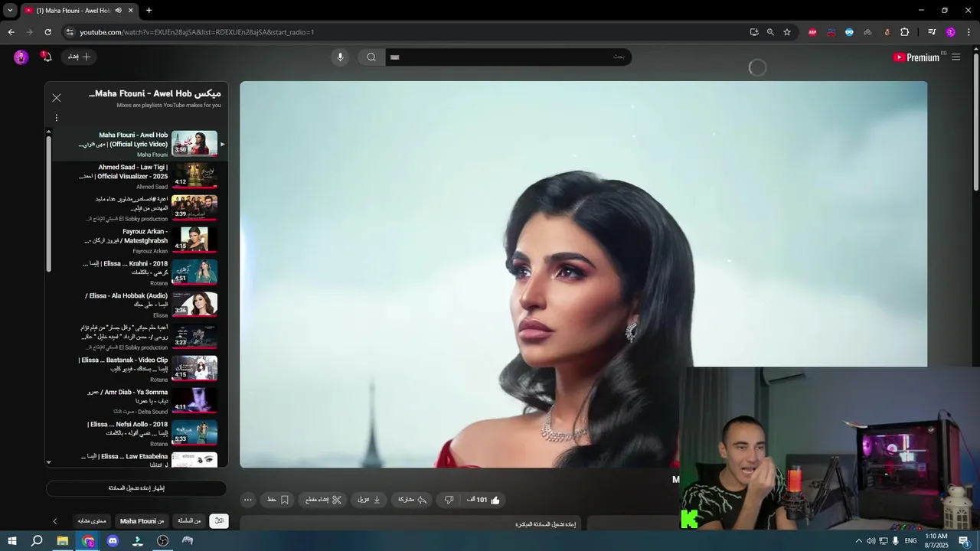Go back to the previous page

(x=11, y=32)
